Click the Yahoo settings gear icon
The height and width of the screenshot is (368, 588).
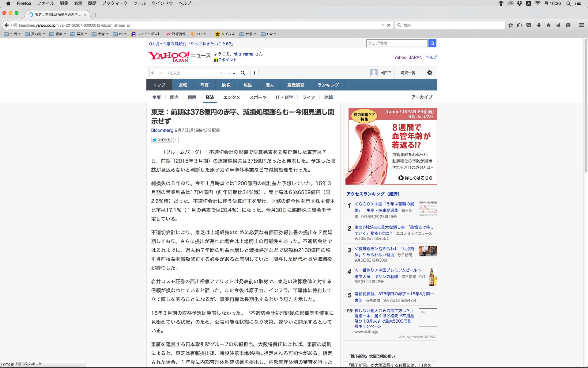tap(430, 73)
